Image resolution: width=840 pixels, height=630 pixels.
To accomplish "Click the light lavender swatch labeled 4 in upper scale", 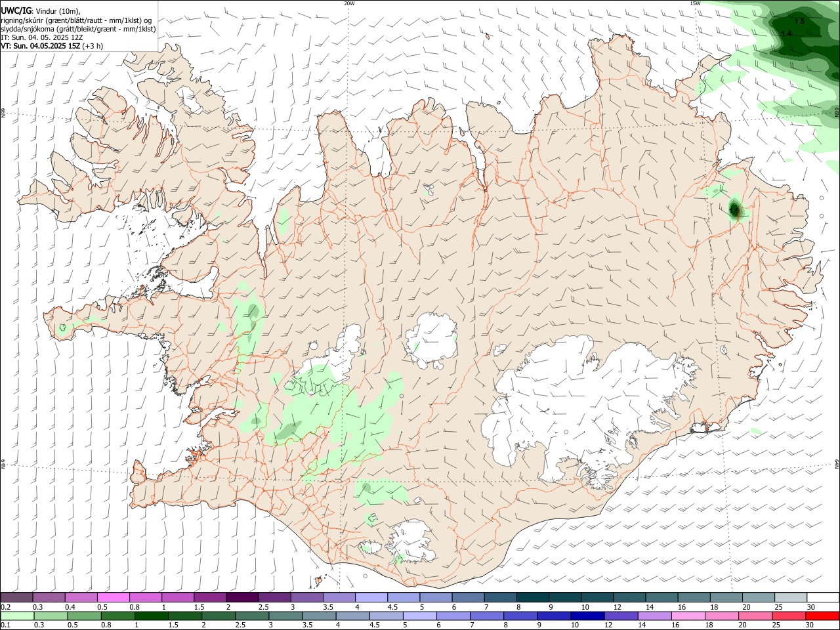I will [x=371, y=598].
